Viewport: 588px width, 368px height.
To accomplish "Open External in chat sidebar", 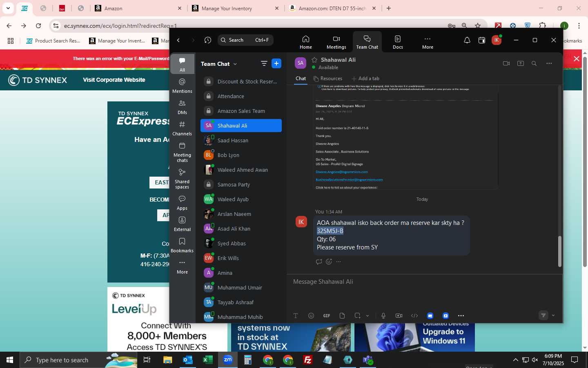I will click(x=182, y=224).
